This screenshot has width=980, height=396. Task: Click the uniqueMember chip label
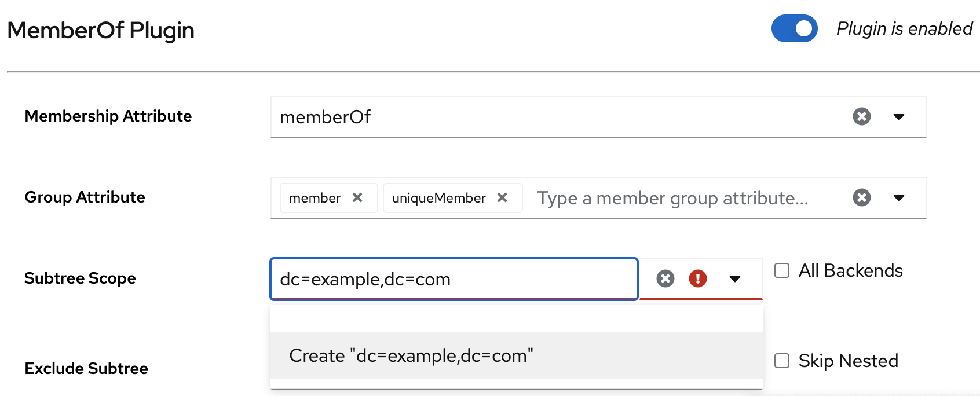[438, 198]
